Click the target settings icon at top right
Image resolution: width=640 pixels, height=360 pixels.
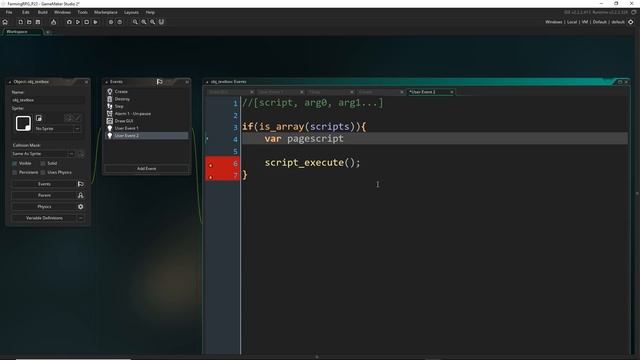tap(631, 22)
